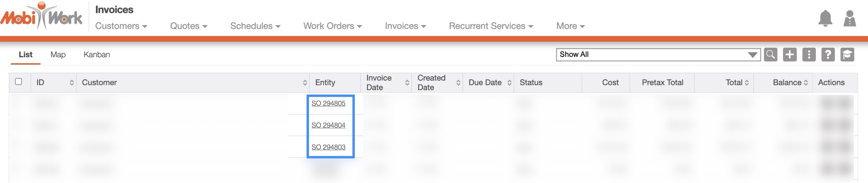
Task: Open the notifications bell
Action: 825,18
